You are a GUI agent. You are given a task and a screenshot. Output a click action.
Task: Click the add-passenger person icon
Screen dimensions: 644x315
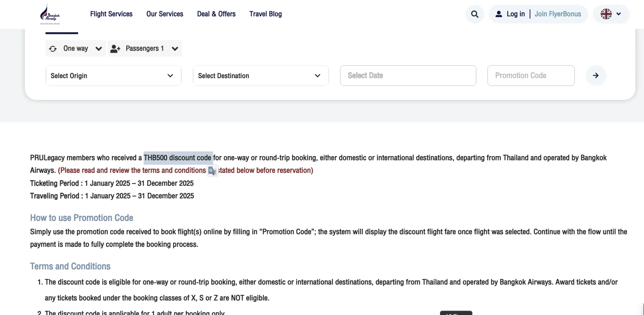(x=115, y=48)
